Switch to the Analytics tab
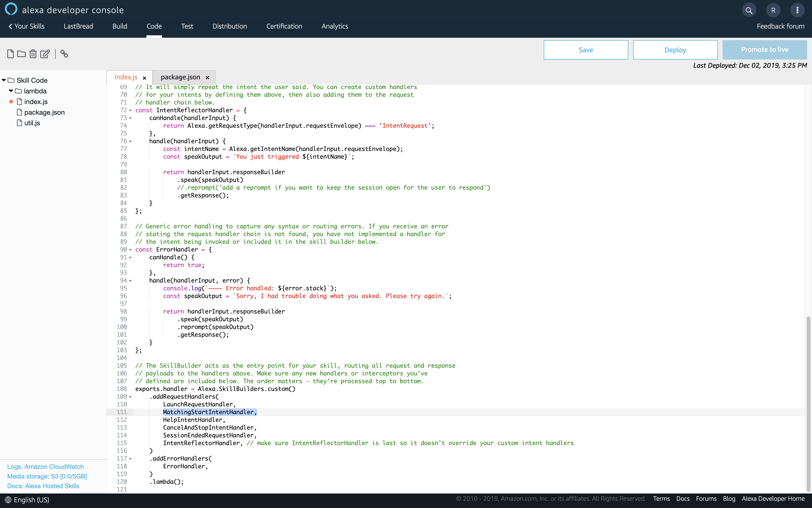This screenshot has width=812, height=508. coord(334,26)
